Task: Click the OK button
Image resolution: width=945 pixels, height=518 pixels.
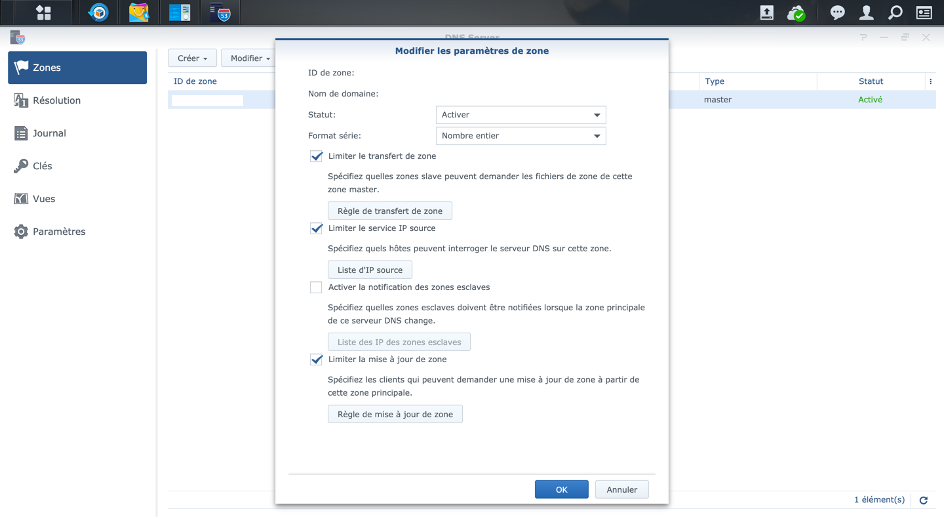Action: coord(561,490)
